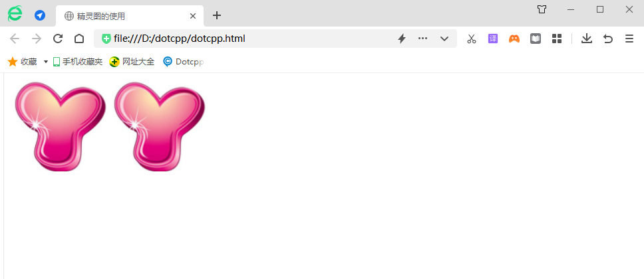Click the scissors screenshot tool icon
The image size is (644, 279).
tap(472, 39)
